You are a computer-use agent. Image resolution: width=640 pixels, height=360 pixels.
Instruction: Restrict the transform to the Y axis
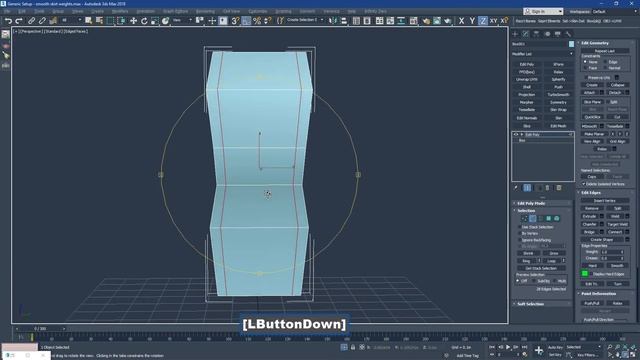[472, 20]
